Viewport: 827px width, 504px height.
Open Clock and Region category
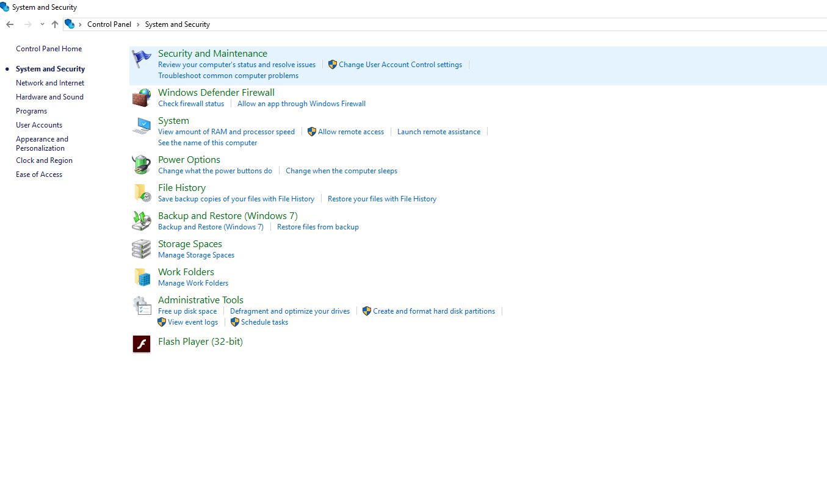coord(44,160)
